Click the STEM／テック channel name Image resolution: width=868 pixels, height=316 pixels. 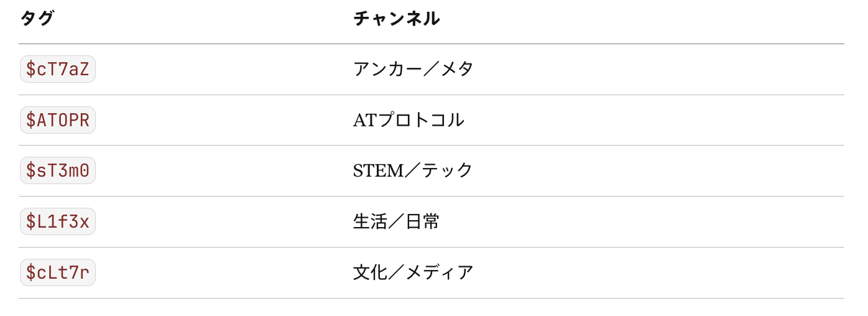413,170
